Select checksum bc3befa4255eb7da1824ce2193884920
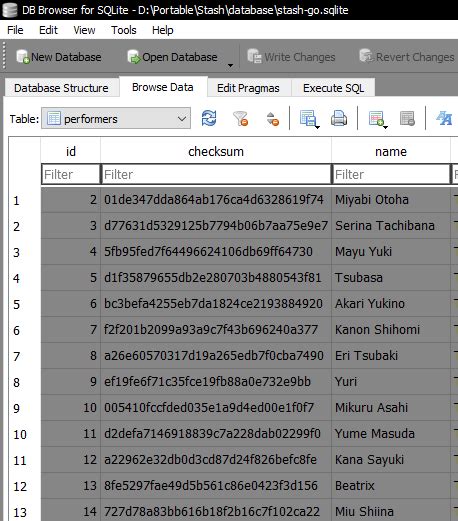Screen dimensions: 458x521 coord(216,304)
